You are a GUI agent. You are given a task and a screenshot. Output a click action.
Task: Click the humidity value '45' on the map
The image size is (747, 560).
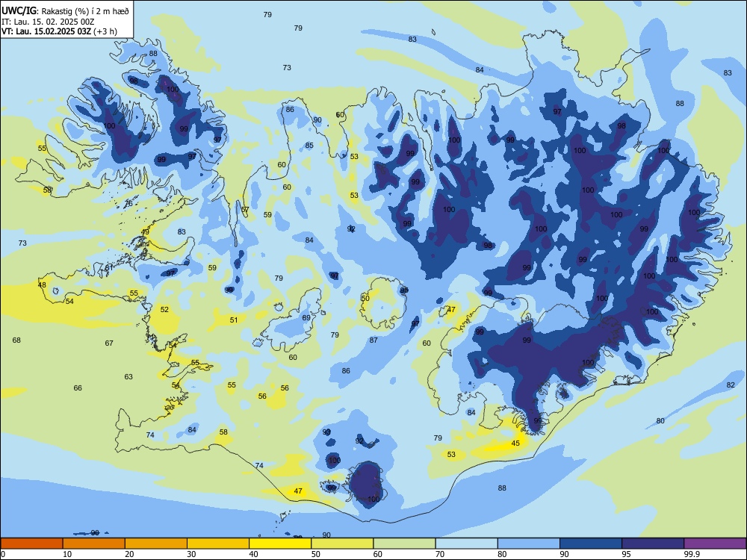coord(515,444)
